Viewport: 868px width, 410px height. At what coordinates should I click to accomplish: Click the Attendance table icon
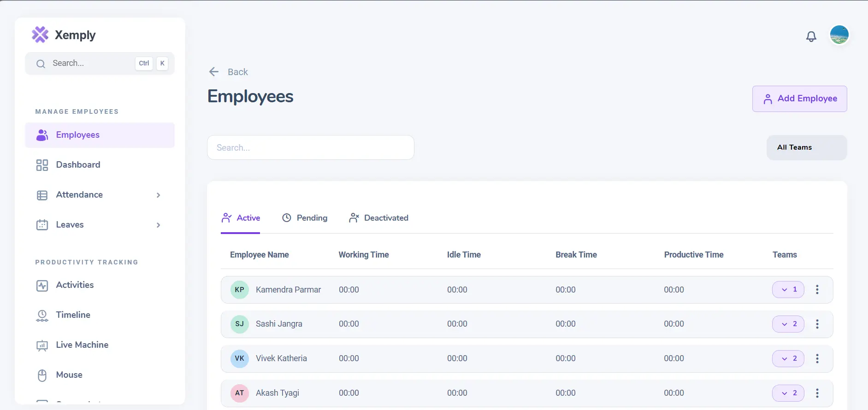(x=42, y=195)
